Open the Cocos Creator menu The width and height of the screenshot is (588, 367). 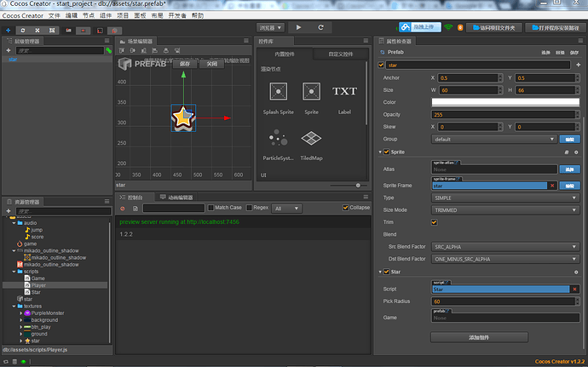22,15
